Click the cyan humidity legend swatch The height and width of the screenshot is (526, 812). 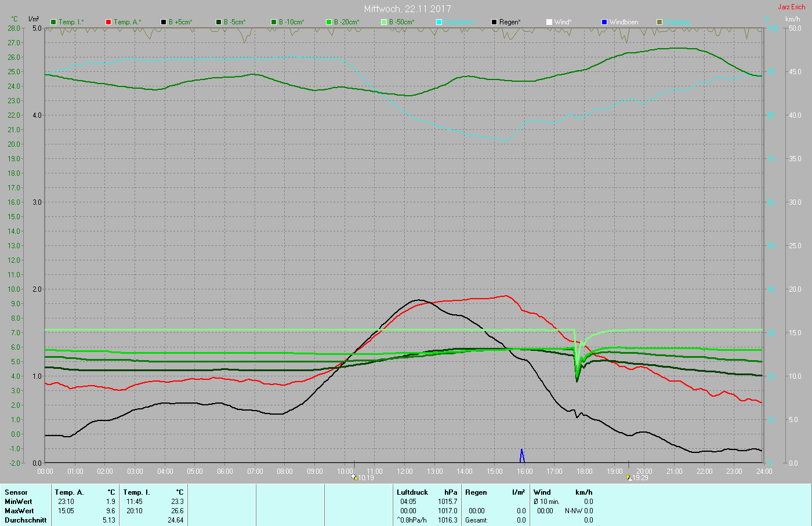[x=439, y=22]
